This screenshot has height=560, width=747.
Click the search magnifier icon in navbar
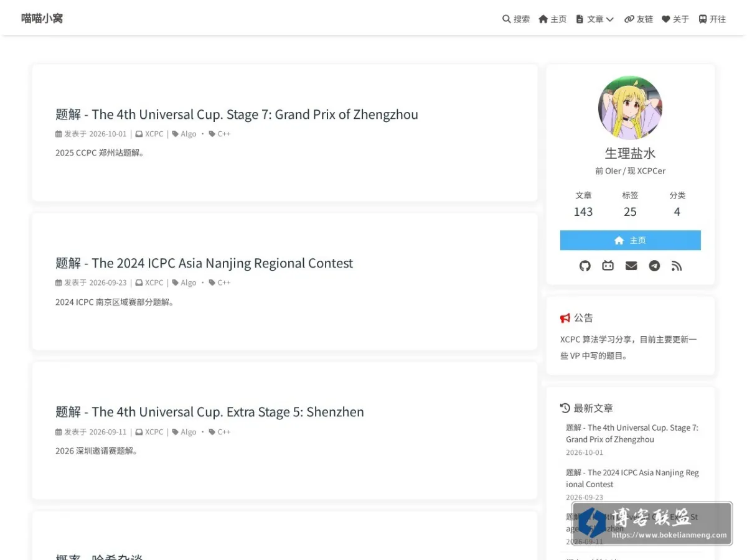click(x=506, y=19)
